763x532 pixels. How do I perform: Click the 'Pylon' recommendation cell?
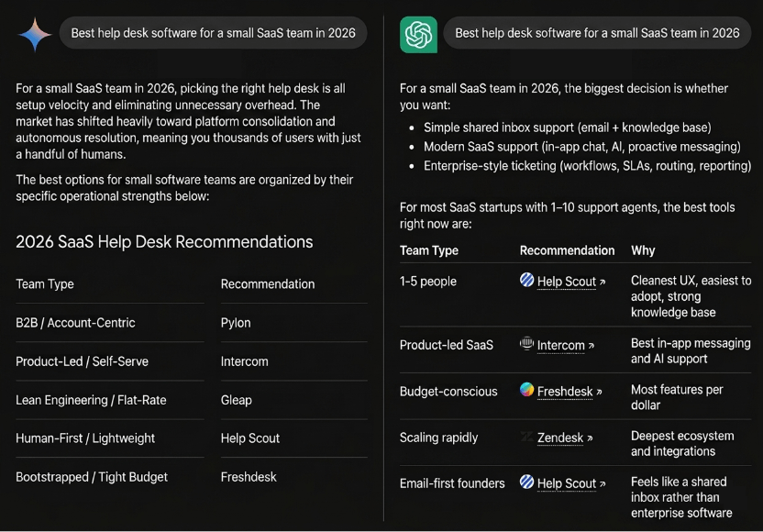pyautogui.click(x=236, y=323)
